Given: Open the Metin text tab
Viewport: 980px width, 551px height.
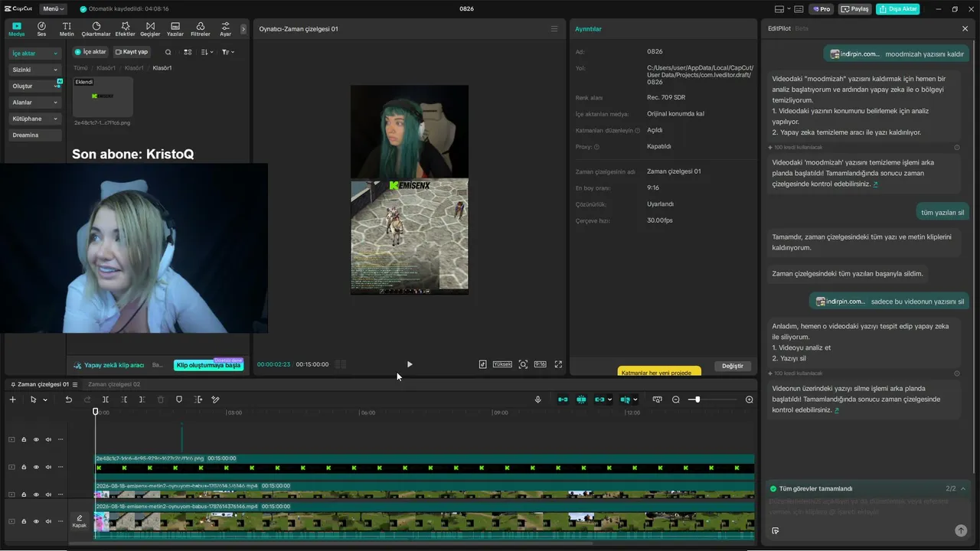Looking at the screenshot, I should [x=67, y=29].
